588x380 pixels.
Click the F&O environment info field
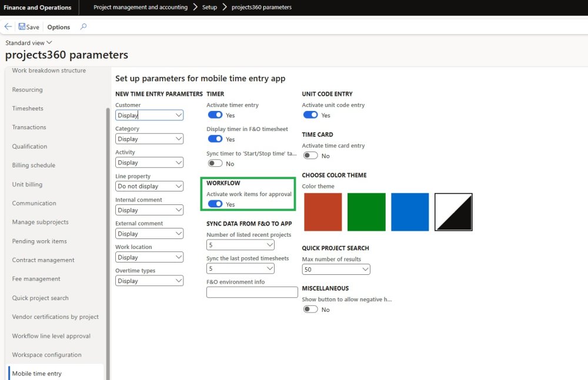252,292
